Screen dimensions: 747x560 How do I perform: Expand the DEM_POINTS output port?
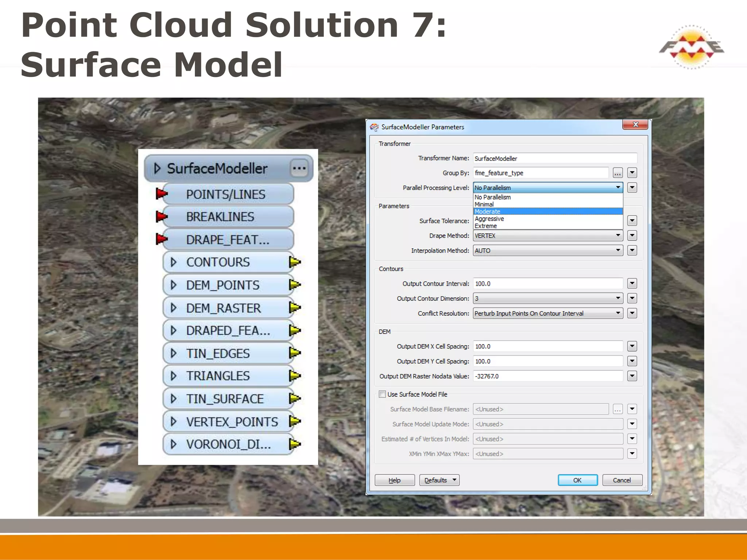174,285
